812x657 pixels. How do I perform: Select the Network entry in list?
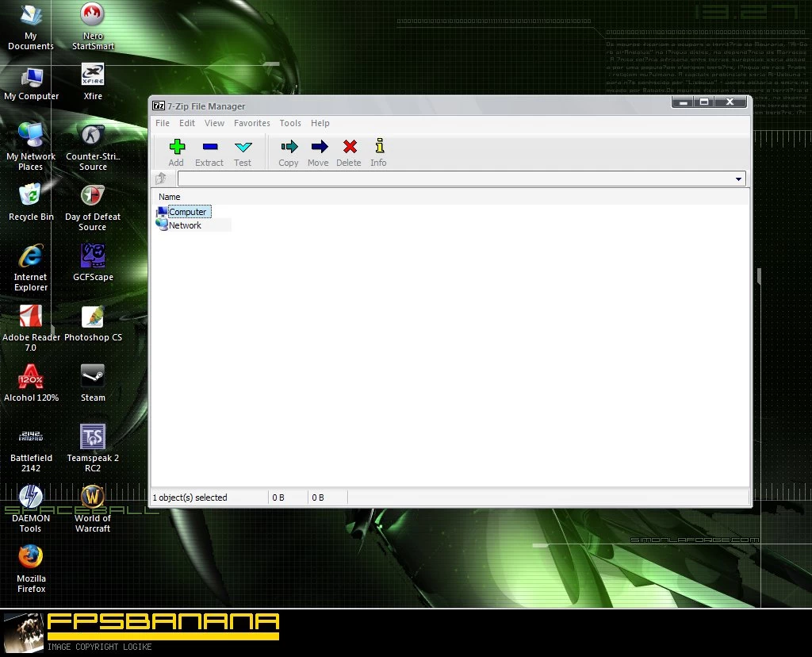tap(180, 225)
